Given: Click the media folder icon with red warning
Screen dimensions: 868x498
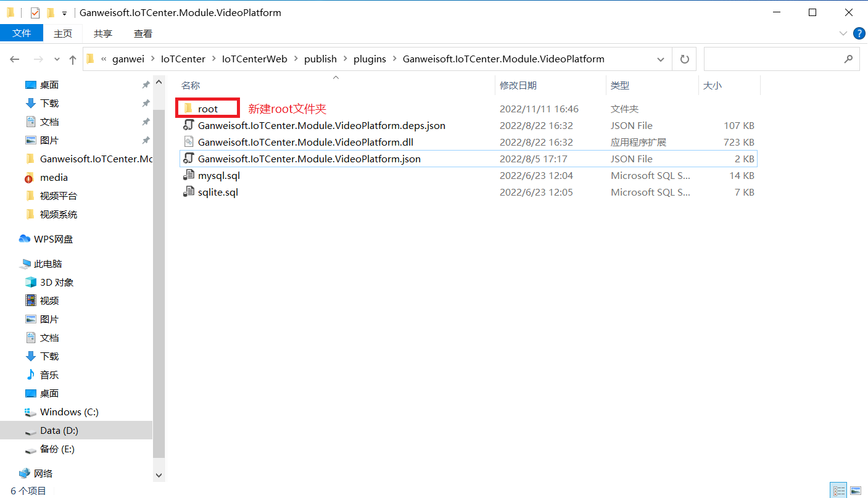Looking at the screenshot, I should pos(29,178).
